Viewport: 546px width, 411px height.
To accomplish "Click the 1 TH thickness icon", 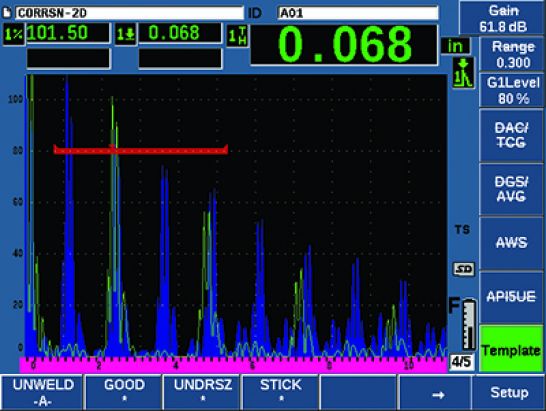I will 238,36.
